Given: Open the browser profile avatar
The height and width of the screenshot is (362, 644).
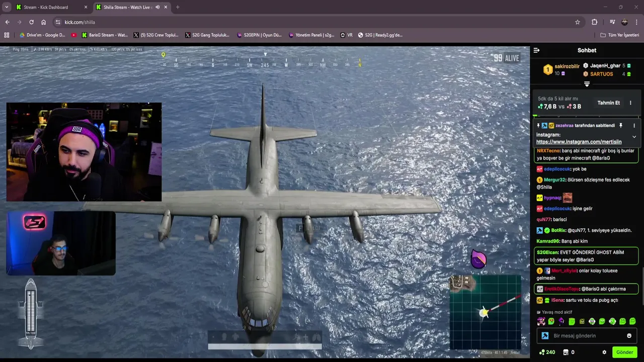Looking at the screenshot, I should point(624,22).
